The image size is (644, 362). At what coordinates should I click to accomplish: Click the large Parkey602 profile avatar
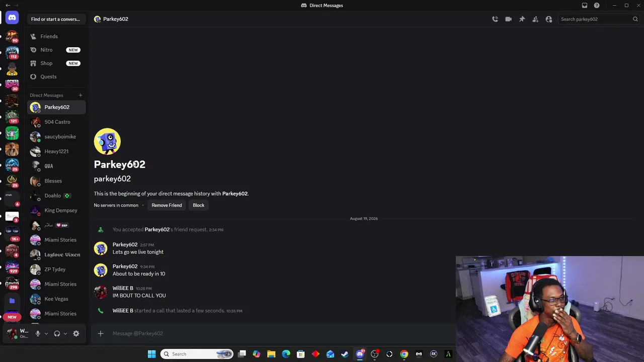(x=107, y=141)
